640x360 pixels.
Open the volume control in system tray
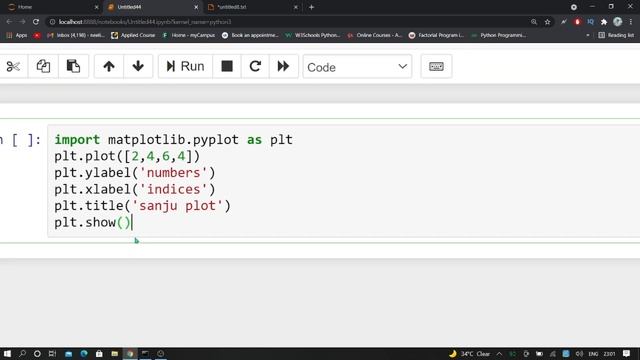[579, 354]
